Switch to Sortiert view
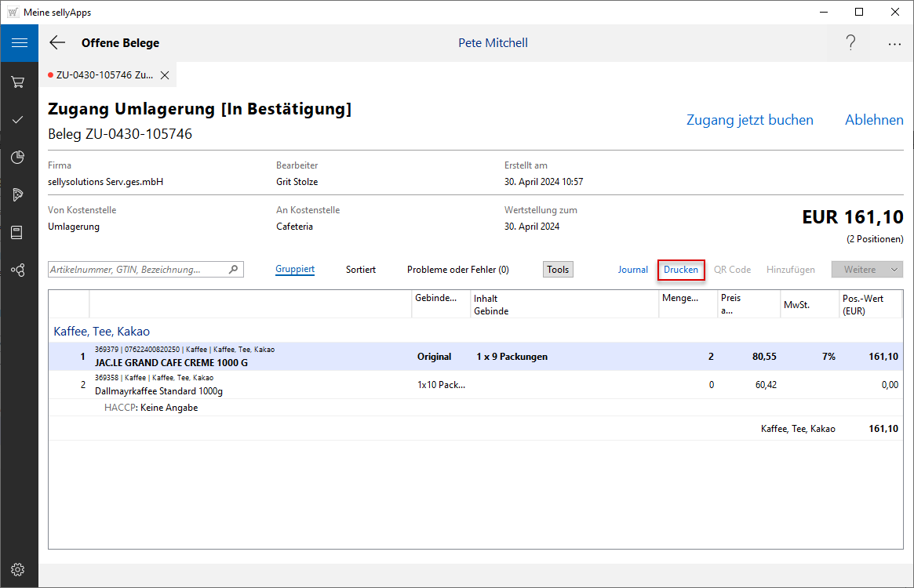Image resolution: width=914 pixels, height=588 pixels. (x=361, y=270)
